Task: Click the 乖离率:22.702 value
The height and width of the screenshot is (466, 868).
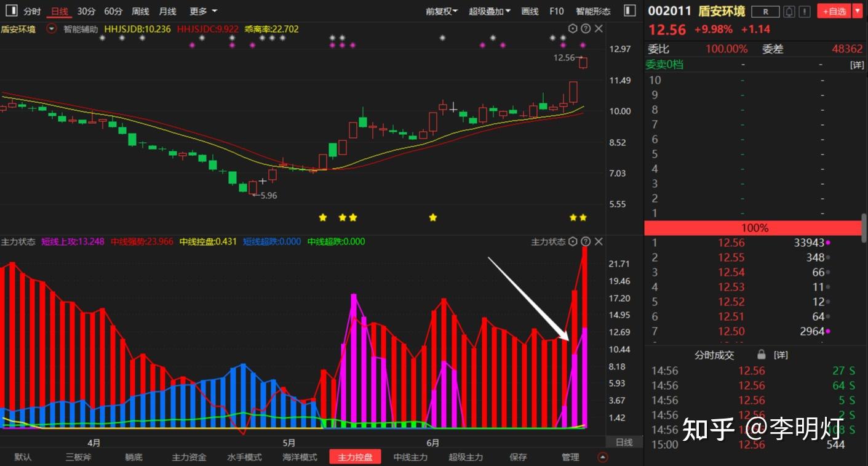Action: 271,29
